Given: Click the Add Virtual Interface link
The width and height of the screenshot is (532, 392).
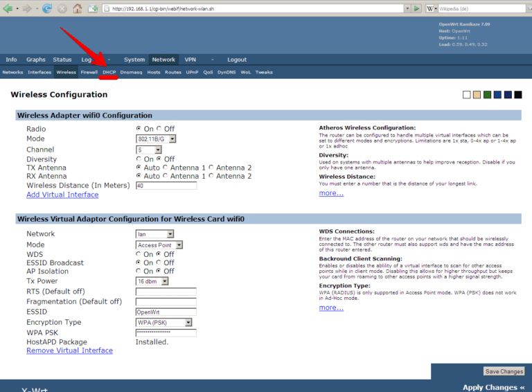Looking at the screenshot, I should (x=62, y=195).
